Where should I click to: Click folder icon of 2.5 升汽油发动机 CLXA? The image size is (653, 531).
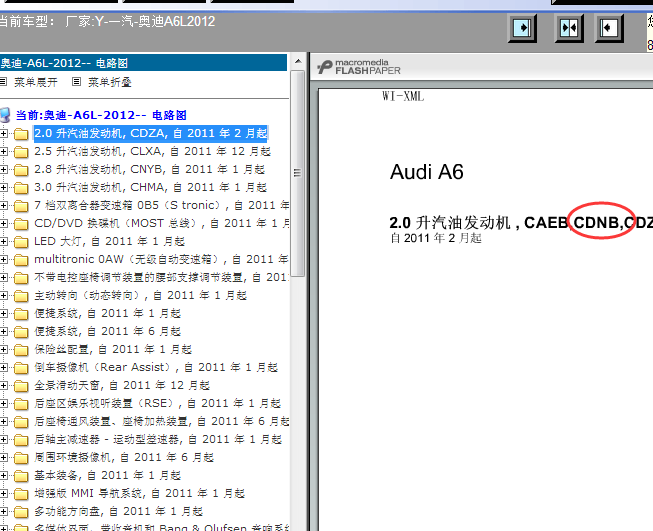tap(21, 152)
